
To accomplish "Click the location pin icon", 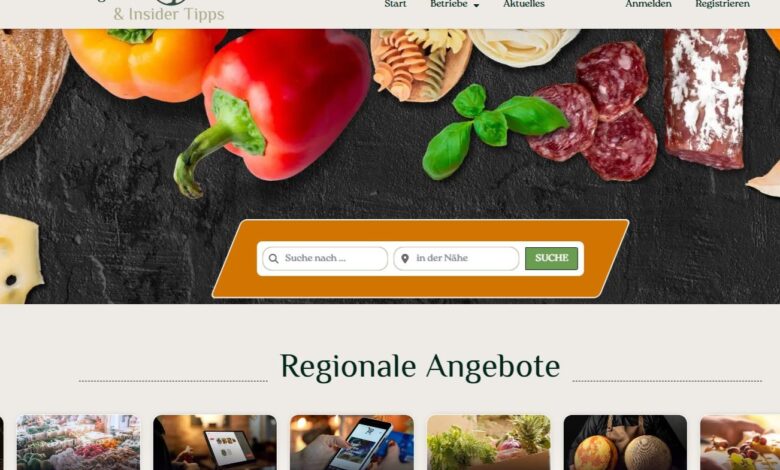I will (405, 259).
